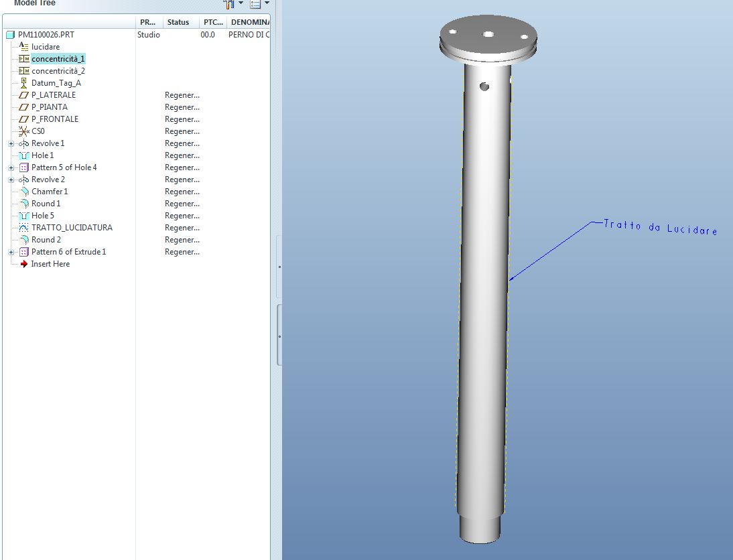Select the Hole 1 feature name
This screenshot has width=733, height=560.
click(x=42, y=155)
